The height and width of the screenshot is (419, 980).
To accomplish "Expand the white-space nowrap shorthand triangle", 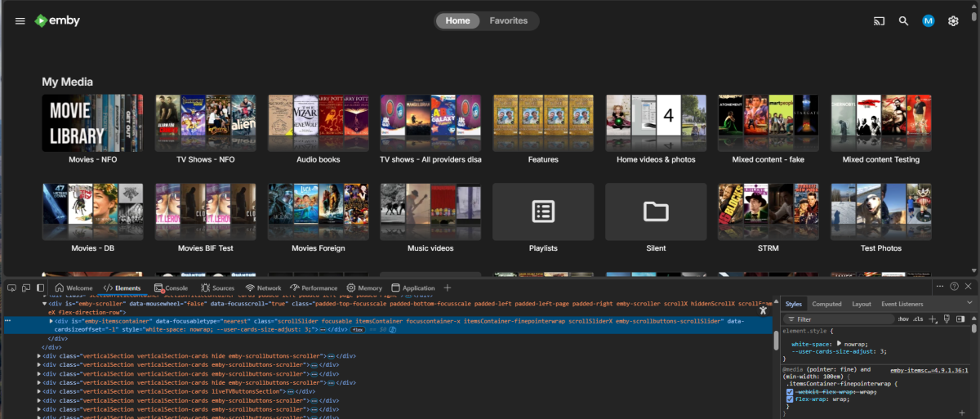I will tap(839, 345).
